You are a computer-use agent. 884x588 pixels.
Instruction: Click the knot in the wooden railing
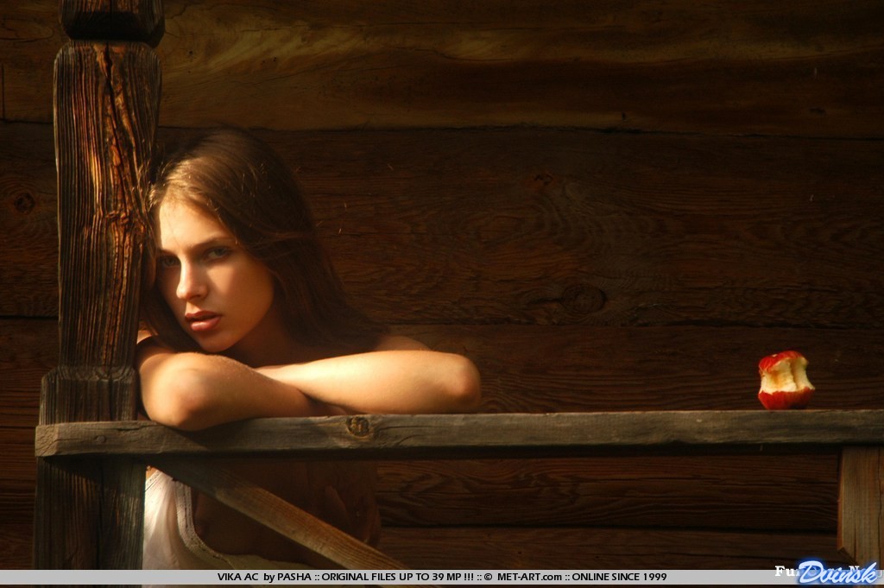[x=357, y=425]
